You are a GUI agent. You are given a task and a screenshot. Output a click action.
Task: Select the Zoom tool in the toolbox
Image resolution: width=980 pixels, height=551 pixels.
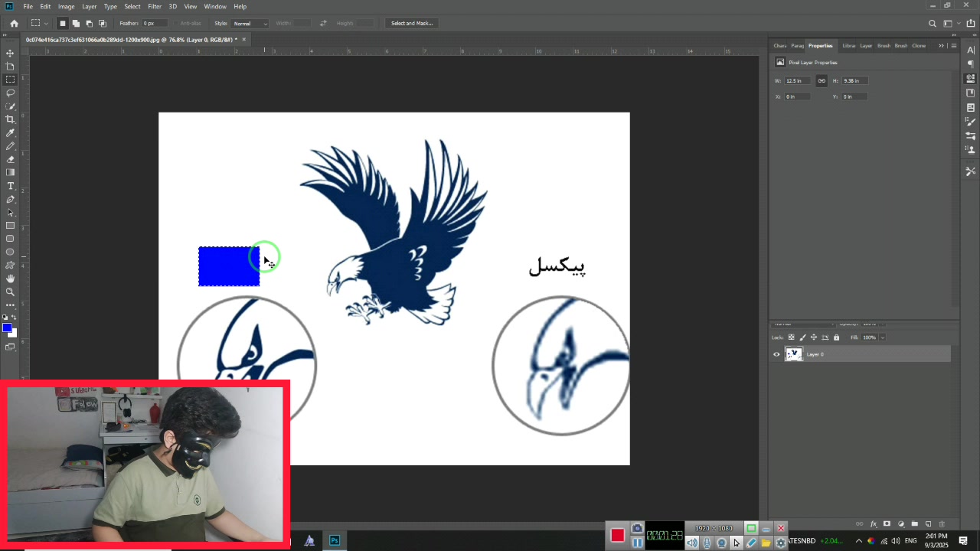pyautogui.click(x=10, y=292)
